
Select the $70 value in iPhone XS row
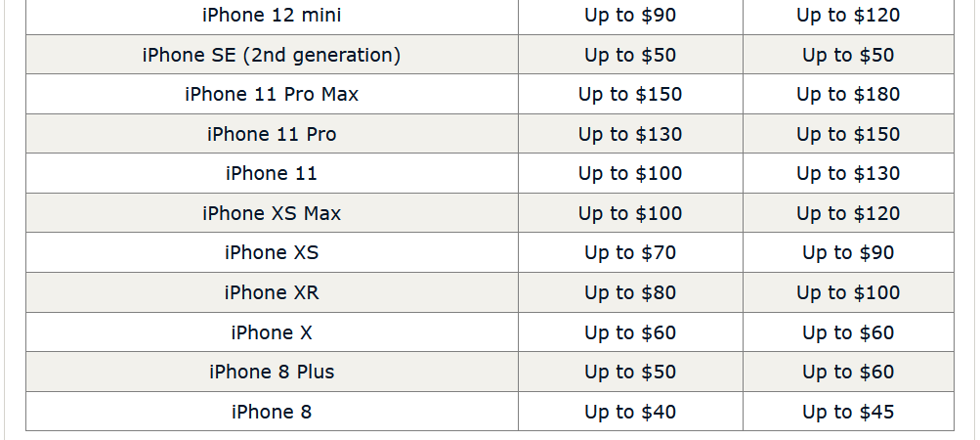click(630, 253)
